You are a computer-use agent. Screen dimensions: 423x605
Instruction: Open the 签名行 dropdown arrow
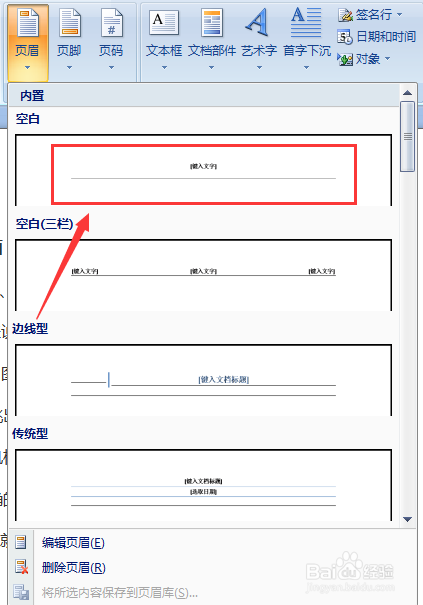(399, 15)
